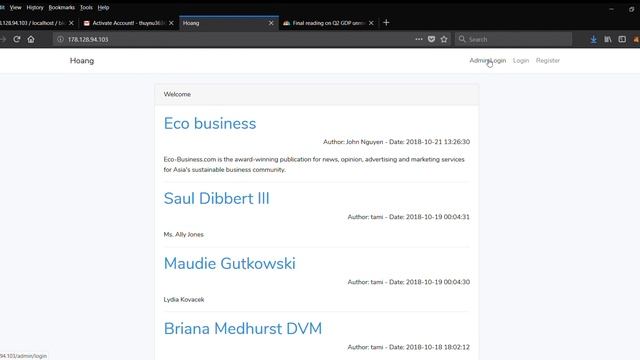640x360 pixels.
Task: Toggle the sidebar icon in toolbar
Action: point(622,39)
